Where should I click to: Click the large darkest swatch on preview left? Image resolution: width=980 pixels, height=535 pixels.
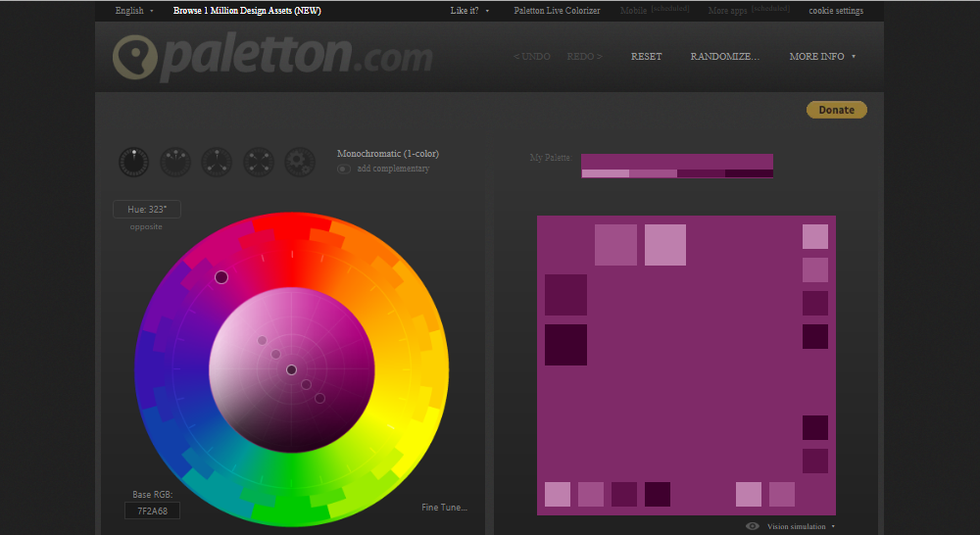[565, 345]
